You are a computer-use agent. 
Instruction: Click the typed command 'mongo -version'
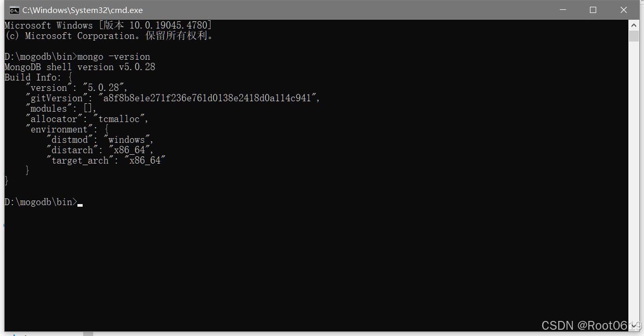pyautogui.click(x=114, y=57)
